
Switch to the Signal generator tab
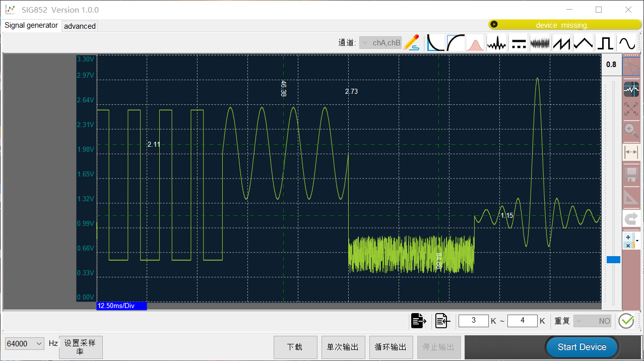31,25
